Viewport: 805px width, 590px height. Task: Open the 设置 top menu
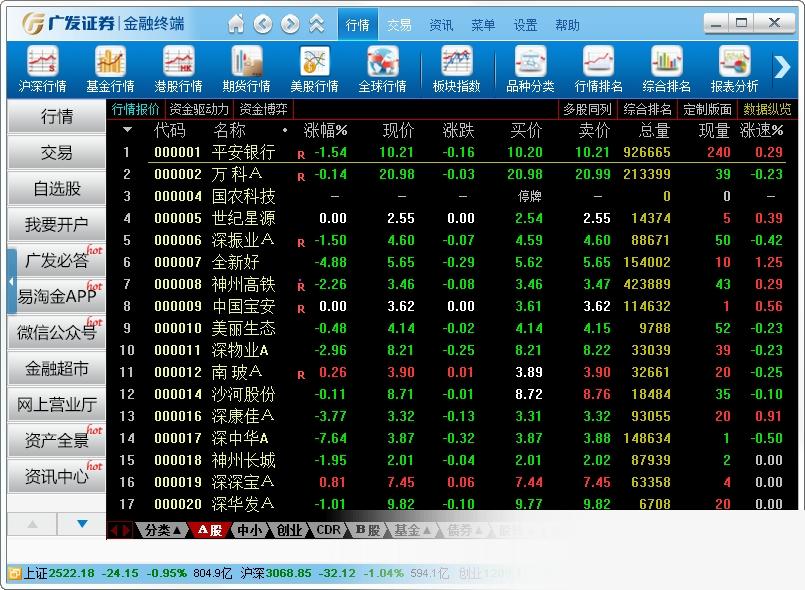pos(525,25)
